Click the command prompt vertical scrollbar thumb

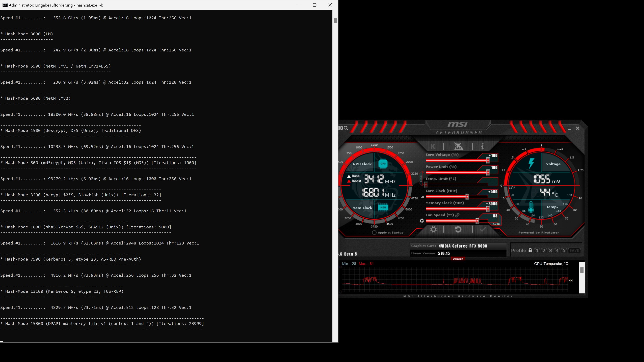[x=335, y=20]
